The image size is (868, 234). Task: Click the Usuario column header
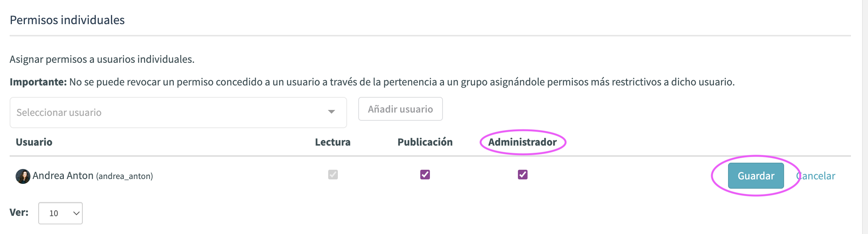(34, 142)
